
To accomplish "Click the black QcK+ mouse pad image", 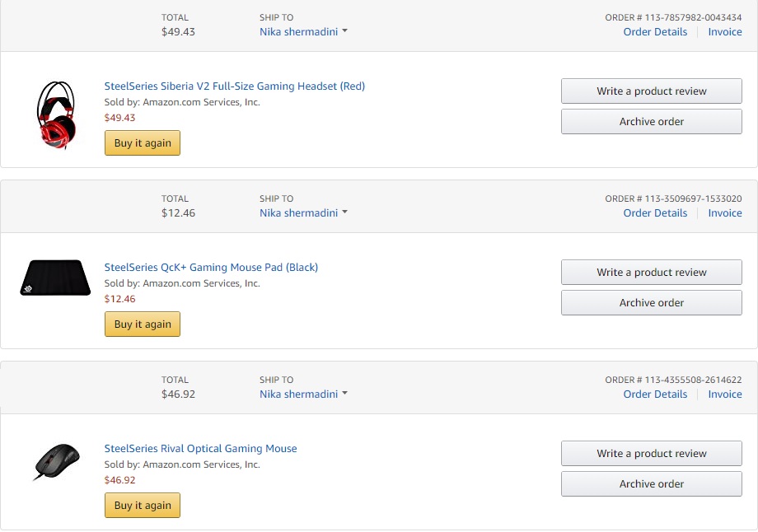I will (55, 278).
